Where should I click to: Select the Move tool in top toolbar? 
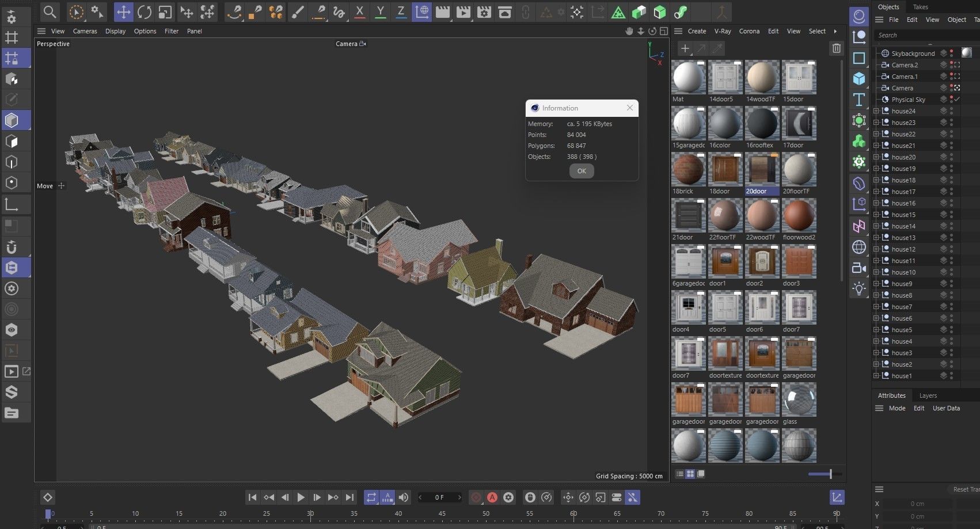click(123, 12)
